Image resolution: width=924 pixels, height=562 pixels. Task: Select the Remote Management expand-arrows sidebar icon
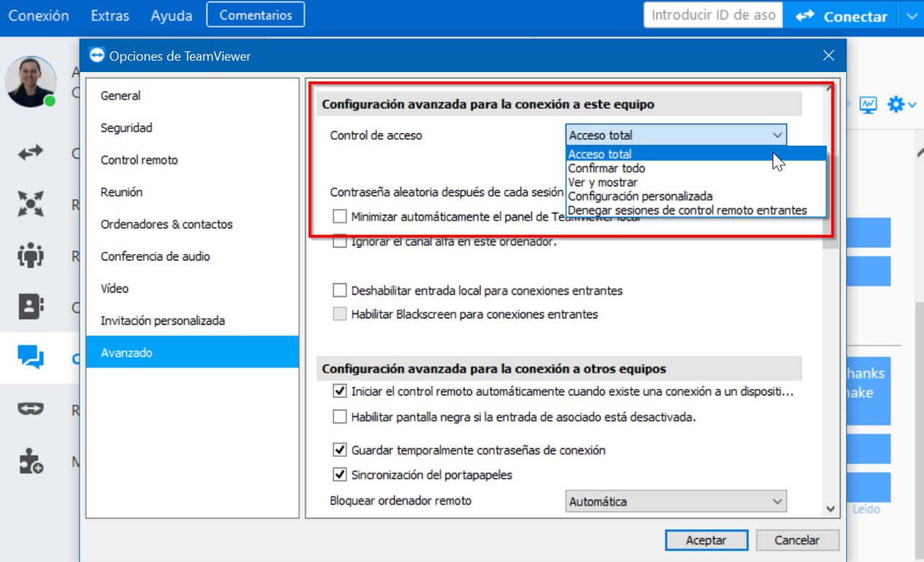(31, 204)
